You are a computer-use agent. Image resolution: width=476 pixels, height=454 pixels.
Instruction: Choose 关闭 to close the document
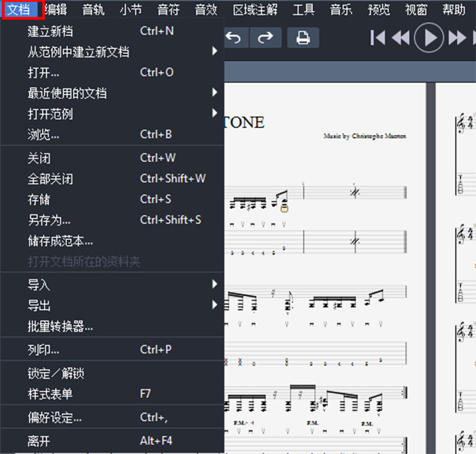112,158
